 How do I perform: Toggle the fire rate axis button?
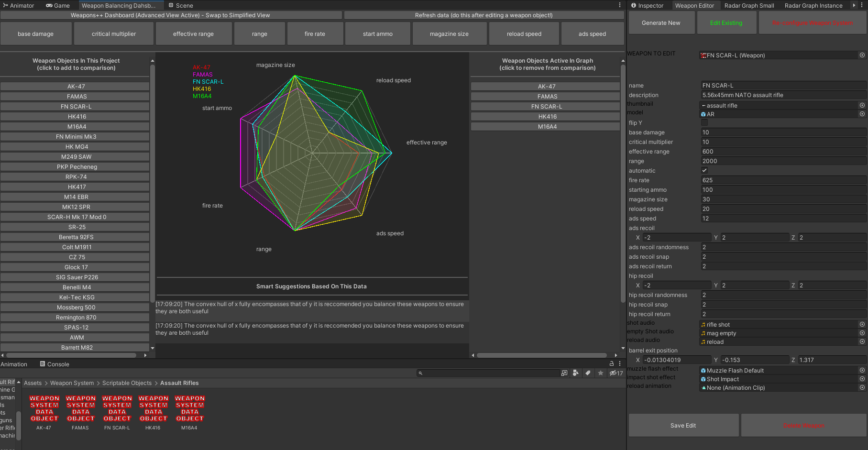(x=315, y=34)
